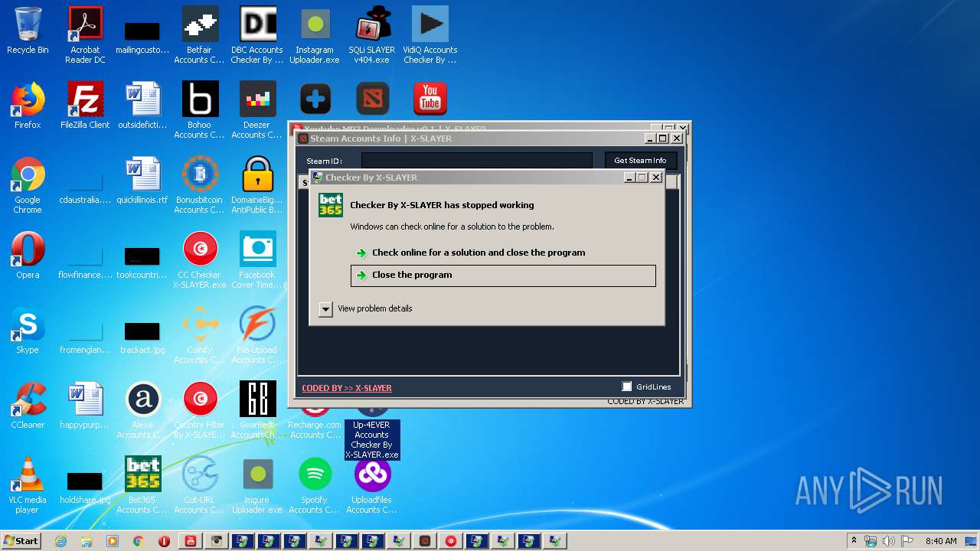Switch to the YouTube app taskbar button

(191, 541)
